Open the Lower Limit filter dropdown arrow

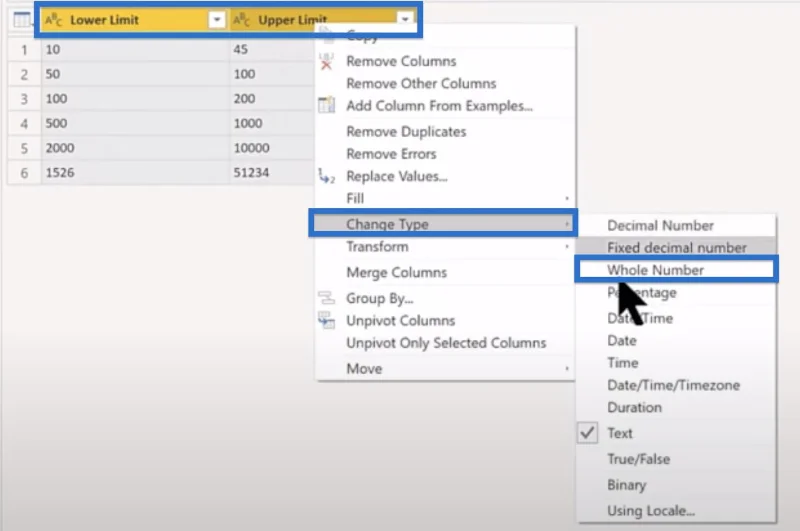point(217,20)
